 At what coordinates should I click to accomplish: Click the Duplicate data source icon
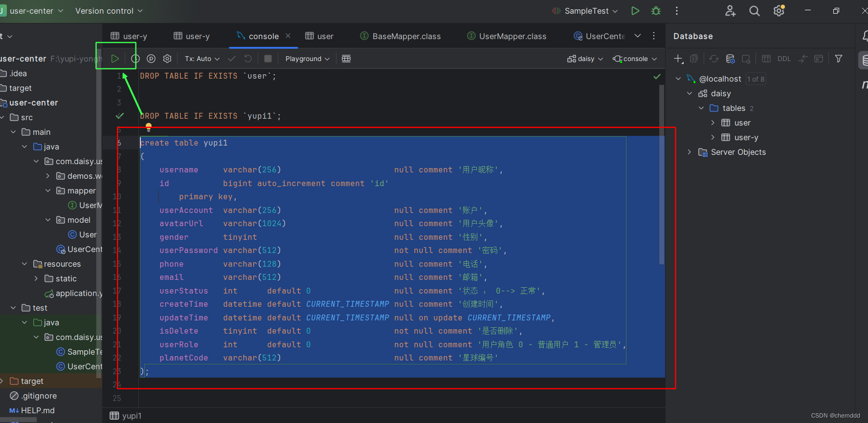693,59
